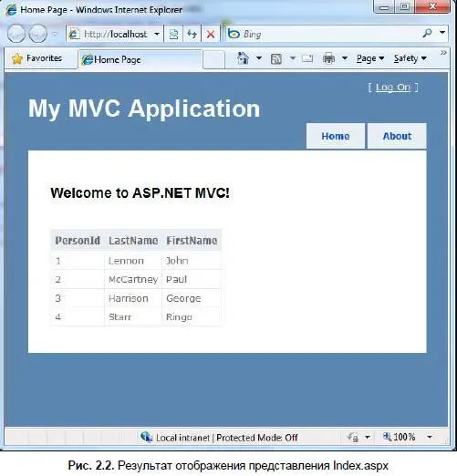Click the Compatibility View page icon
Viewport: 457px width, 476px height.
pyautogui.click(x=173, y=34)
